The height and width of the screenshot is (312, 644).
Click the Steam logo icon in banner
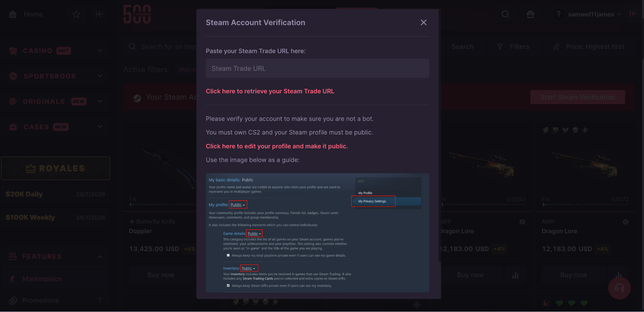coord(137,98)
